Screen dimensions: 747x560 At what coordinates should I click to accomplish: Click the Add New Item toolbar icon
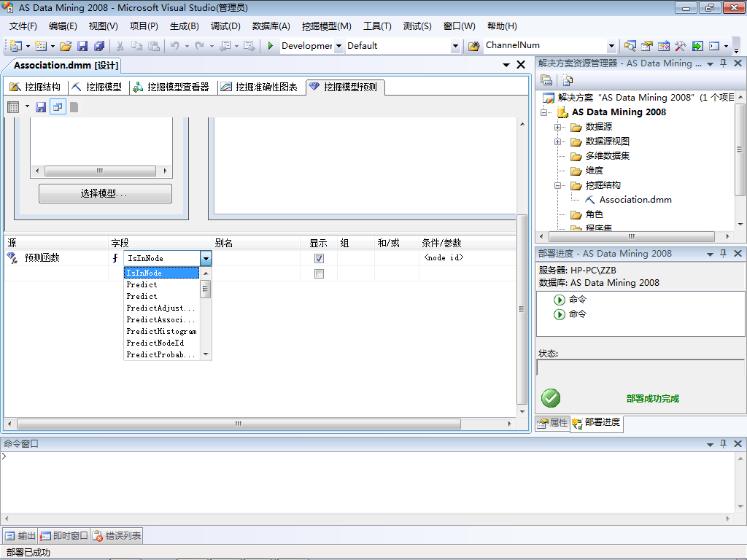coord(41,46)
